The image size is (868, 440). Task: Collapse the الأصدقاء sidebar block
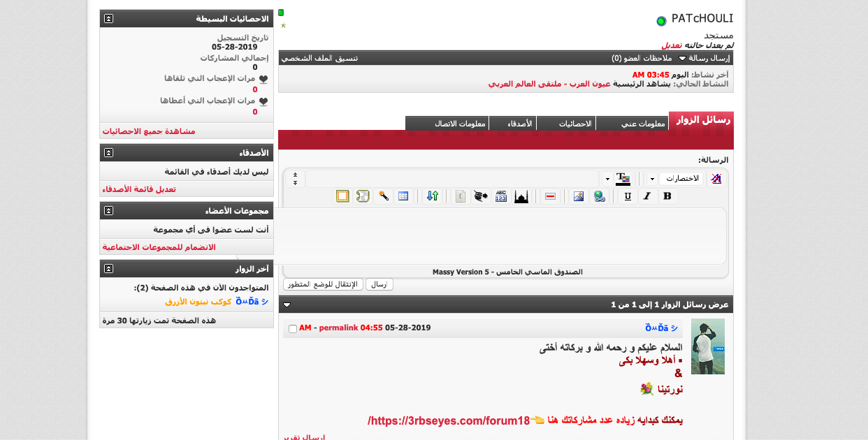coord(108,152)
